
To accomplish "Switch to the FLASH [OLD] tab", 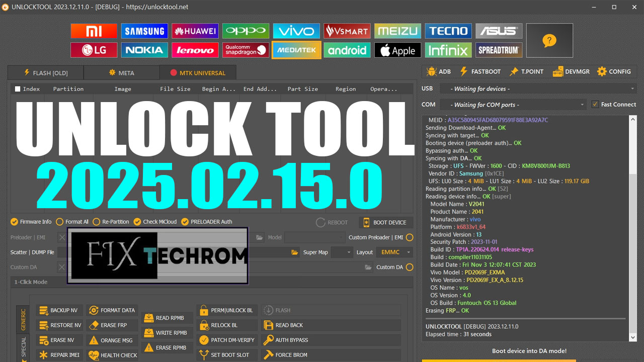I will 46,73.
